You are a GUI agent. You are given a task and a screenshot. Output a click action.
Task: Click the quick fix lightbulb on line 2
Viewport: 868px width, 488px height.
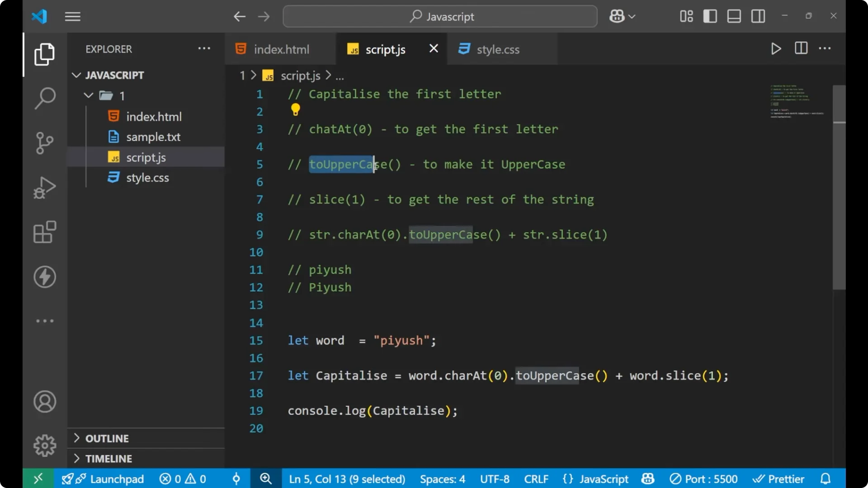coord(295,109)
